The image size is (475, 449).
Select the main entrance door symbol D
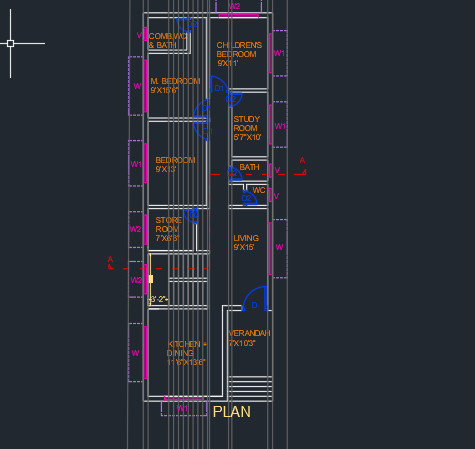click(x=255, y=299)
